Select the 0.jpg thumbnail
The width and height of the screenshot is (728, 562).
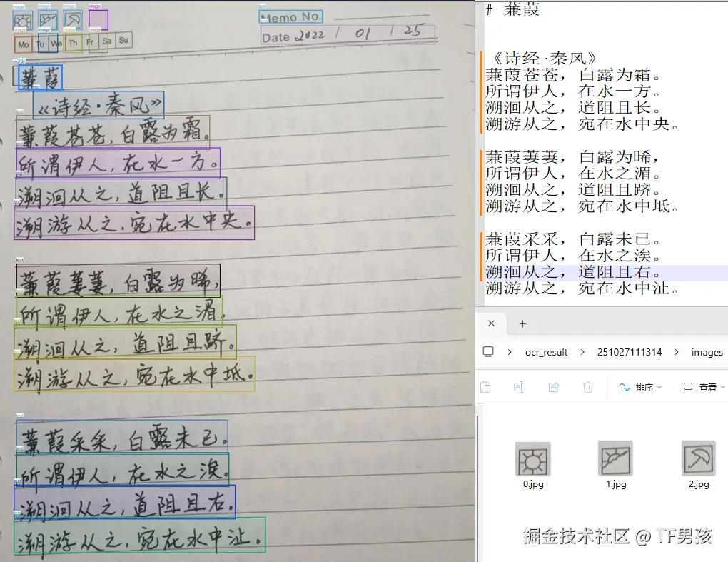pyautogui.click(x=532, y=460)
